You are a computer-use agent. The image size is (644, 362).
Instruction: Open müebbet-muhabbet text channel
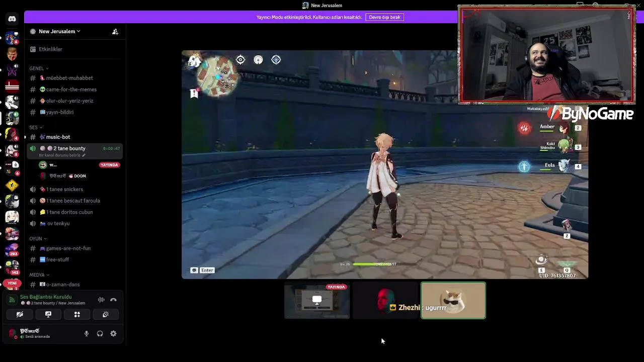pos(74,78)
